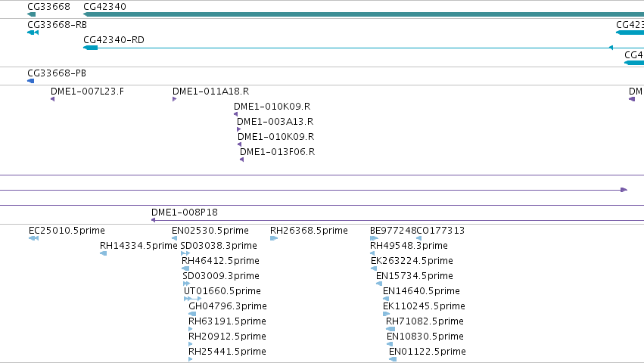Click the BE977248 EST glyph

click(x=374, y=238)
